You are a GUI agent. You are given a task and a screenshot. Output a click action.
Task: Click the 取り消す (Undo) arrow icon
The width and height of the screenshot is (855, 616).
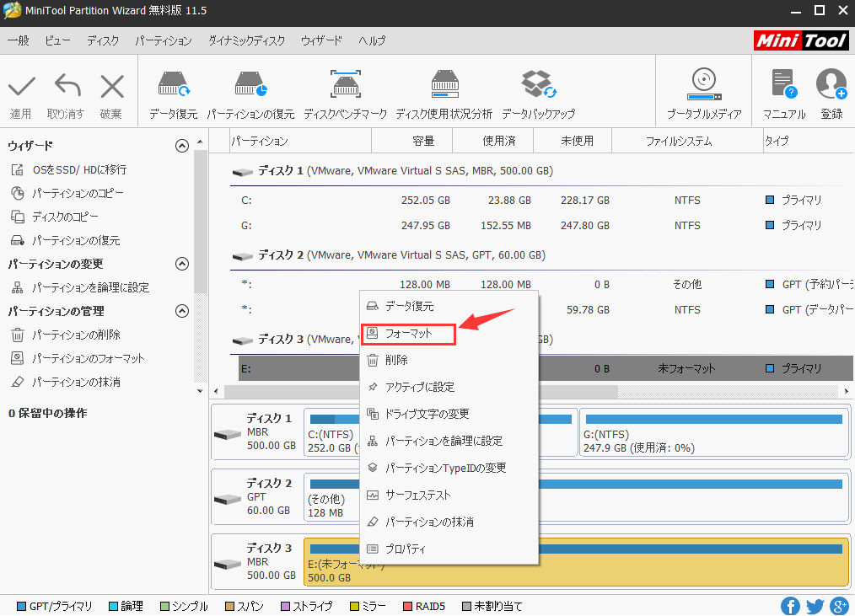pos(67,86)
